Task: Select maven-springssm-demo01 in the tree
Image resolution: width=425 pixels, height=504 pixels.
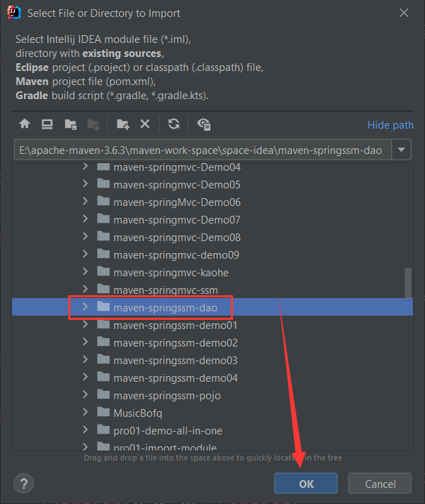Action: tap(175, 325)
